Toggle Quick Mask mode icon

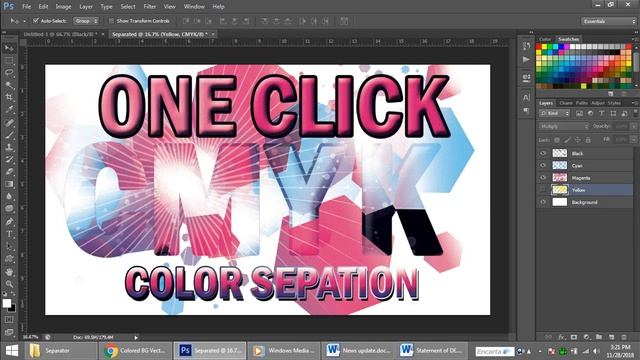pyautogui.click(x=9, y=320)
